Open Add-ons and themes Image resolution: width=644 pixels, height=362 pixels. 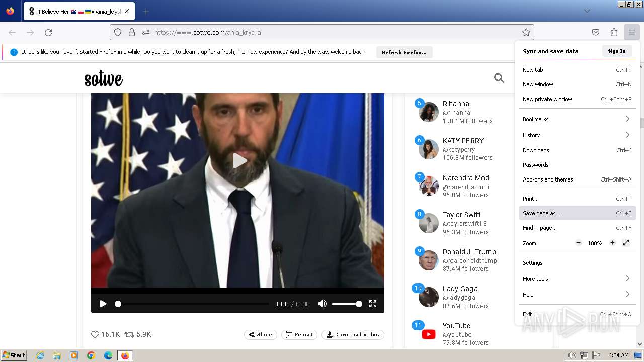pos(577,179)
